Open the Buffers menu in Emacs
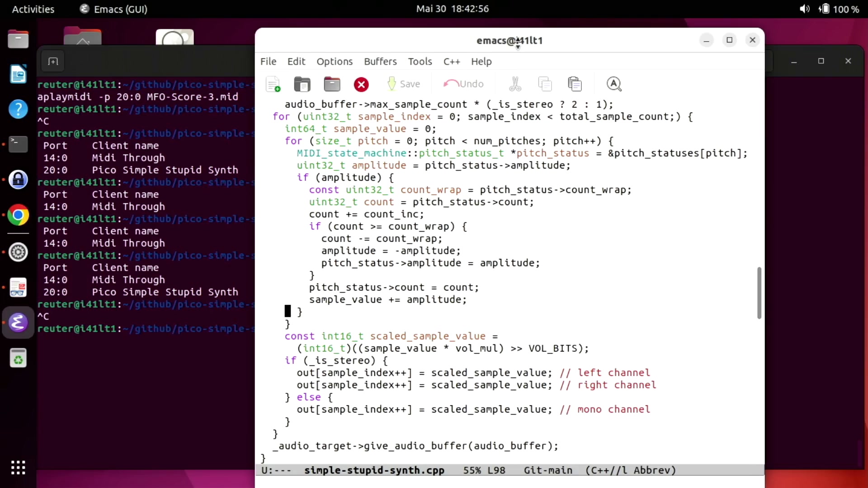 (x=380, y=61)
